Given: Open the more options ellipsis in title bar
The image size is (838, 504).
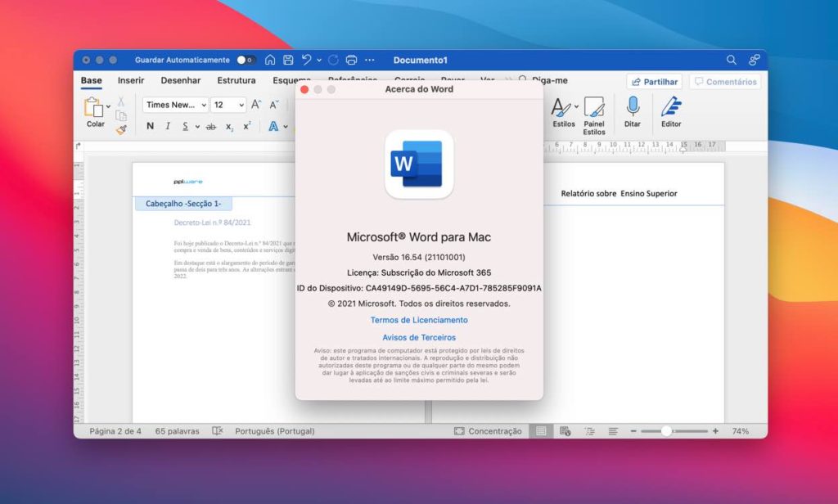Looking at the screenshot, I should (369, 60).
